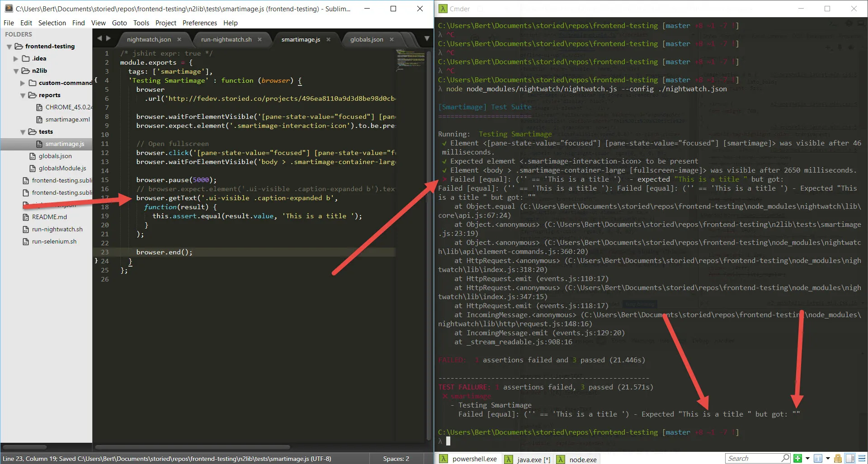Open the Tools menu

pyautogui.click(x=141, y=23)
